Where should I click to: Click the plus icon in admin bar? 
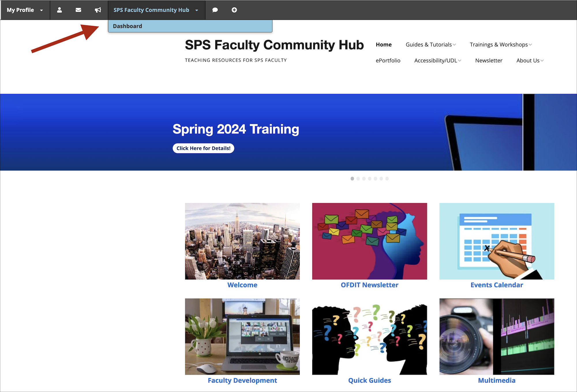(x=234, y=10)
